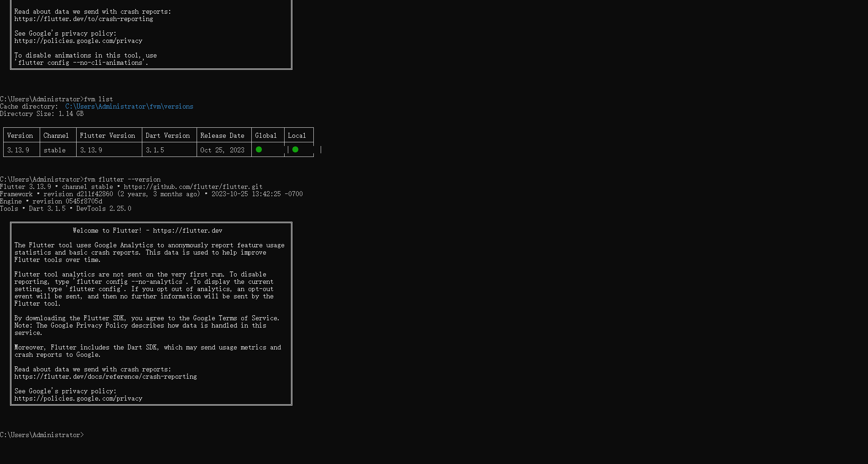Screen dimensions: 868x464
Task: Open the fvm versions cache directory path
Action: click(129, 106)
